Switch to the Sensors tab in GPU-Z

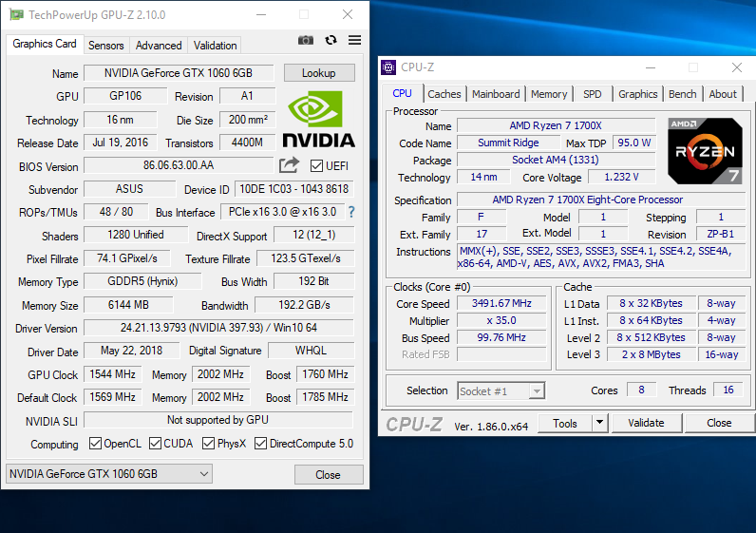coord(106,46)
